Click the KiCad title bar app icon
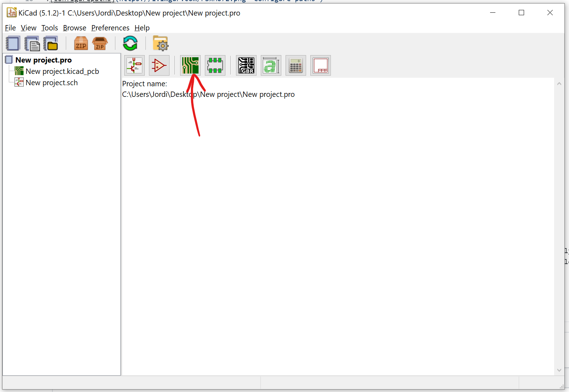The image size is (569, 392). pos(12,13)
